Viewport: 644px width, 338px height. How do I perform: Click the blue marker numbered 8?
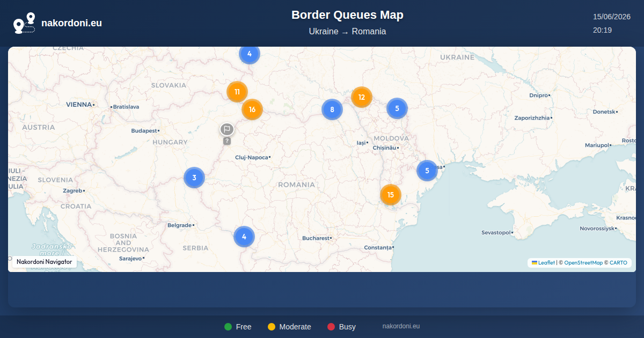332,109
